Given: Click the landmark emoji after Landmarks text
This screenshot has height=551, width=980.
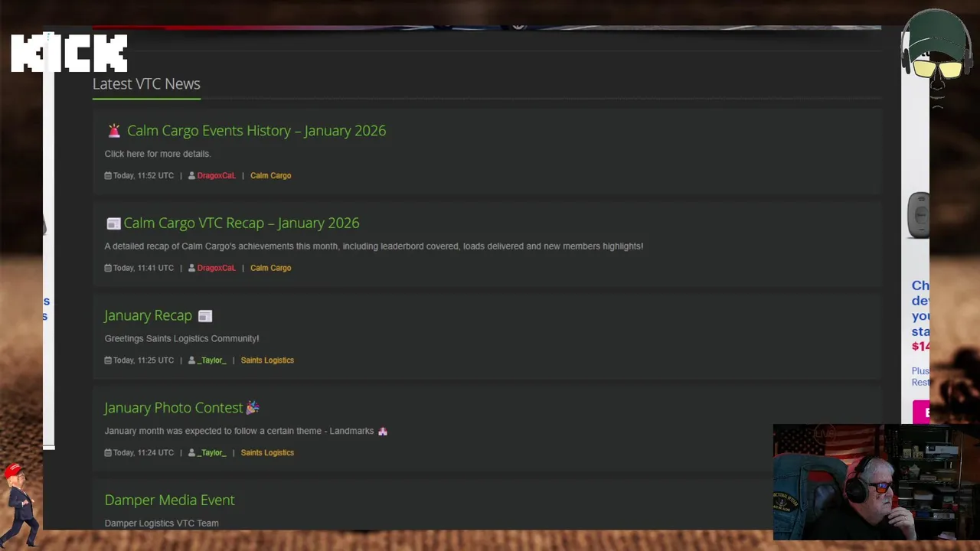Looking at the screenshot, I should 383,431.
